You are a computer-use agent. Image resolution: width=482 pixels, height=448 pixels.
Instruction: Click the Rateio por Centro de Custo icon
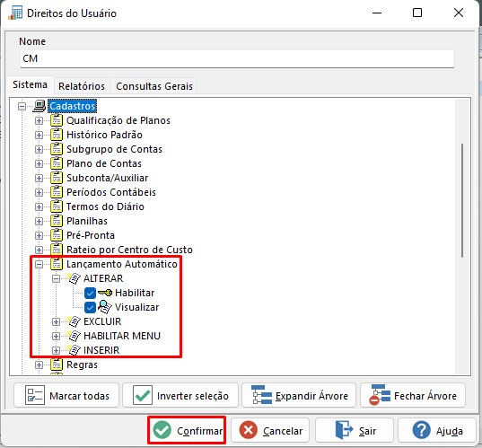57,250
